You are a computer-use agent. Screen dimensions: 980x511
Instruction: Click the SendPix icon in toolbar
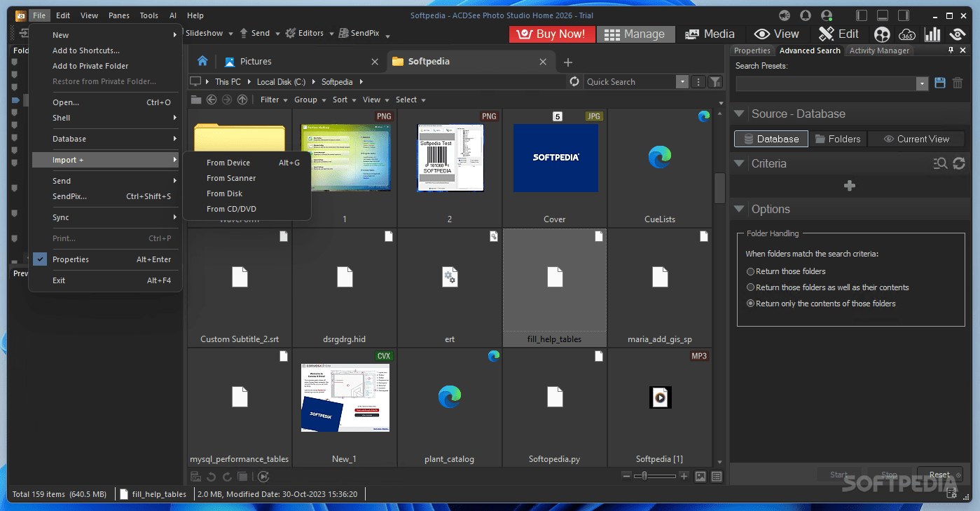[343, 32]
